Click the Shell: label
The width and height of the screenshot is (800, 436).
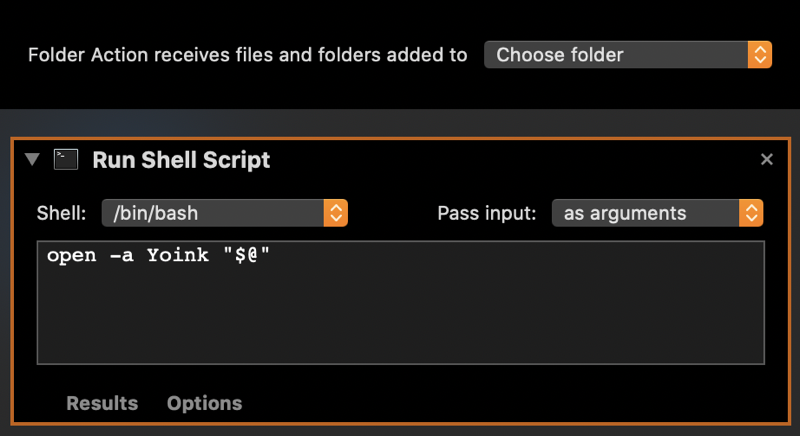click(61, 213)
